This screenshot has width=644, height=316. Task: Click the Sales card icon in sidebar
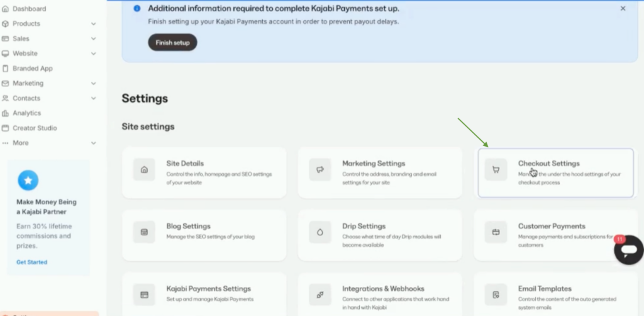pyautogui.click(x=5, y=38)
